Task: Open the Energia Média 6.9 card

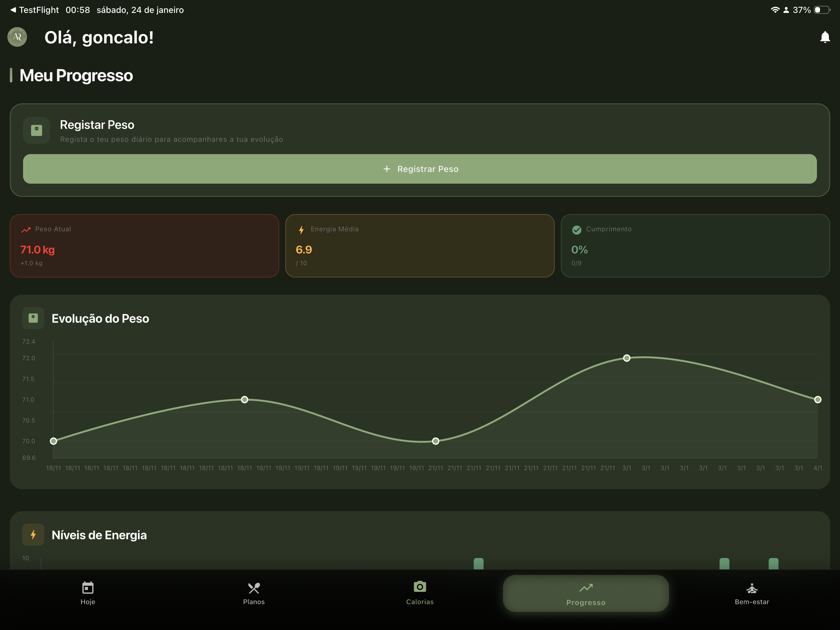Action: (x=420, y=245)
